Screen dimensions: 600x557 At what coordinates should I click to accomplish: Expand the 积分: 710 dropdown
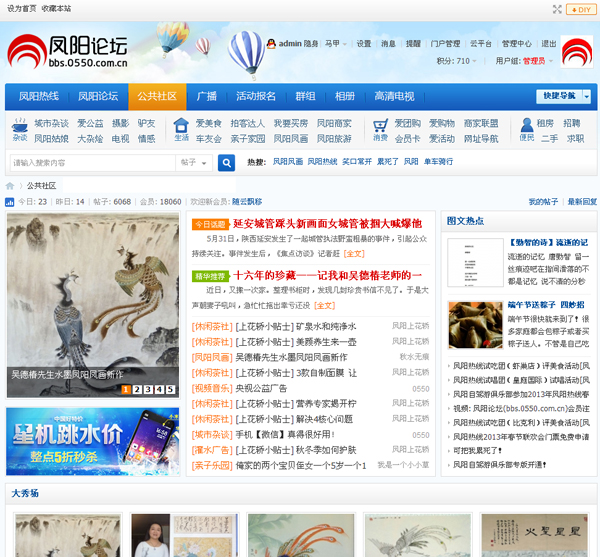coord(457,61)
